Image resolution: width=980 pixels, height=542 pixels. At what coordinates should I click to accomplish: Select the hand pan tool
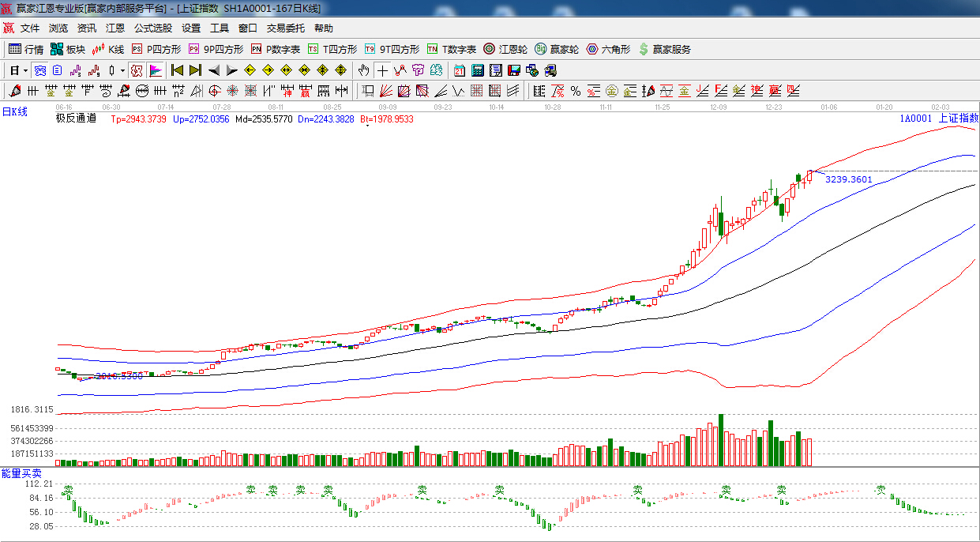click(x=363, y=70)
